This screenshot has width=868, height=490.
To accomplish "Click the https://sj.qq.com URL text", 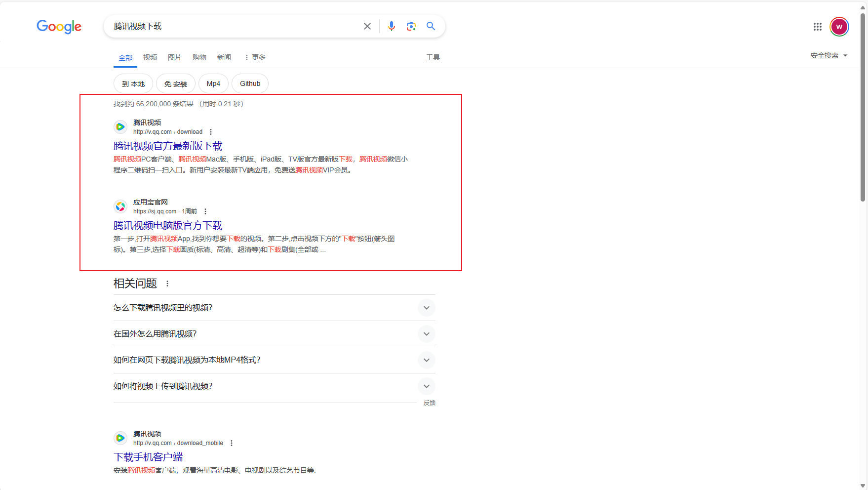I will point(155,211).
